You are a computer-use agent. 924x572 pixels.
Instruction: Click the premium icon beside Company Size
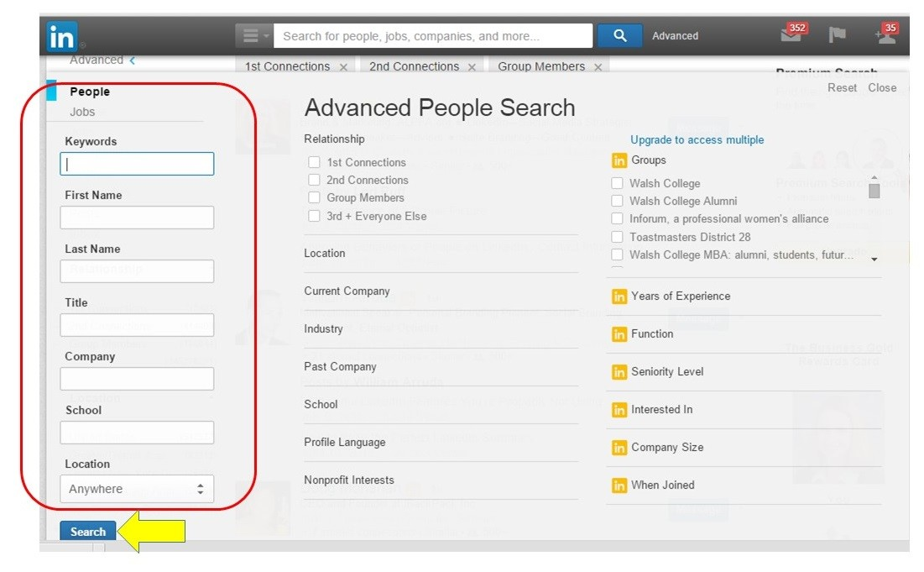619,448
